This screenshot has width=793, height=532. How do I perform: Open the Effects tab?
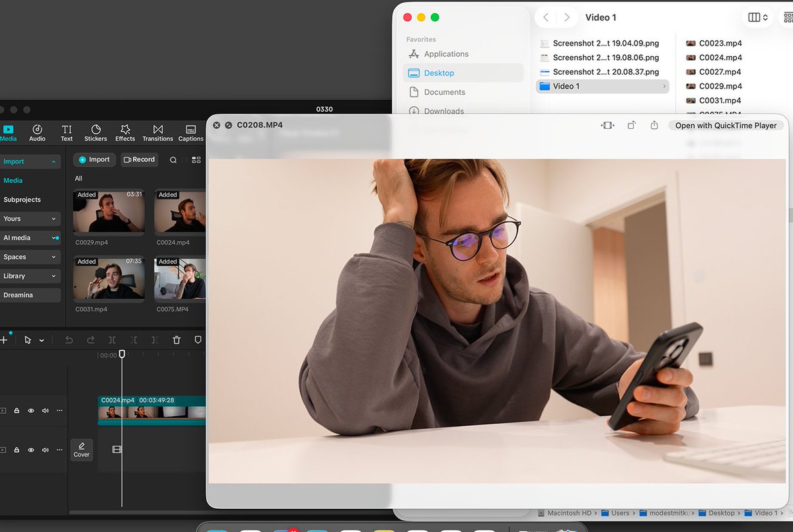pos(125,133)
